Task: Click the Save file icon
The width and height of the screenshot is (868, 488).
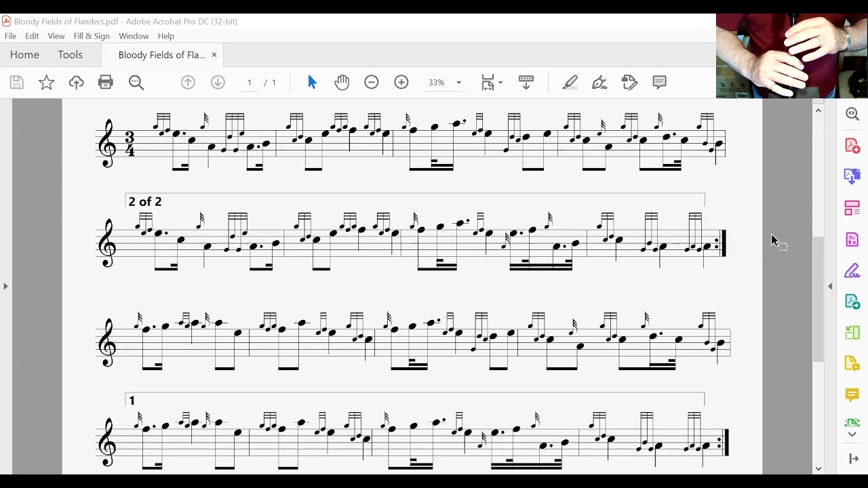Action: point(17,83)
